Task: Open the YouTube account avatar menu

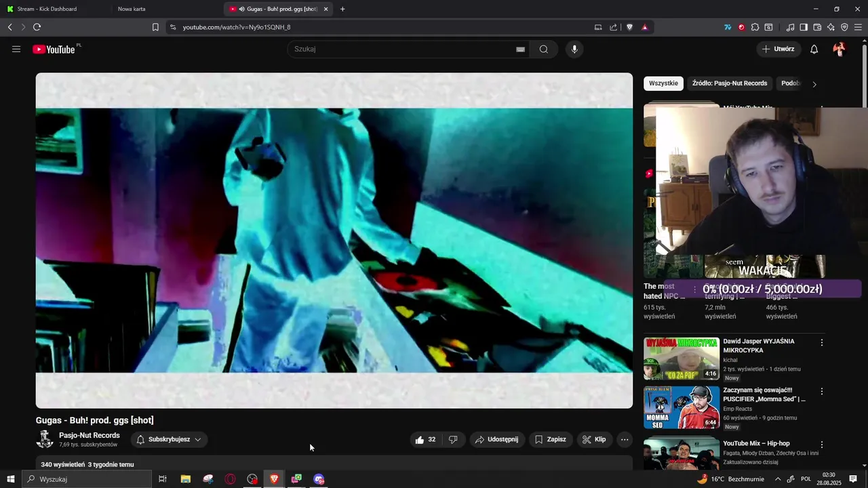Action: point(839,49)
